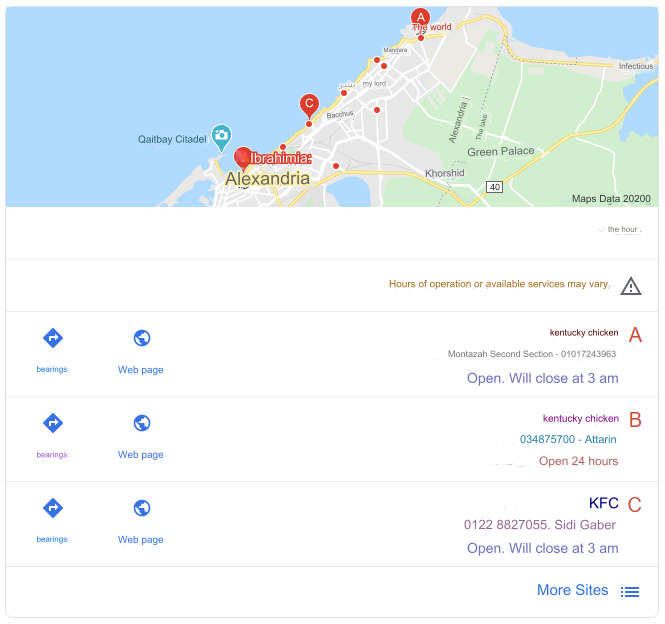
Task: Click 'Hours of operation or available services may vary' notice
Action: point(499,284)
